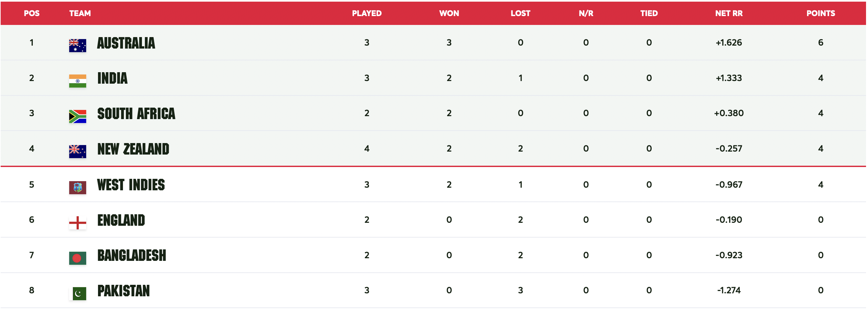The image size is (868, 315).
Task: Click the New Zealand flag icon
Action: 77,151
